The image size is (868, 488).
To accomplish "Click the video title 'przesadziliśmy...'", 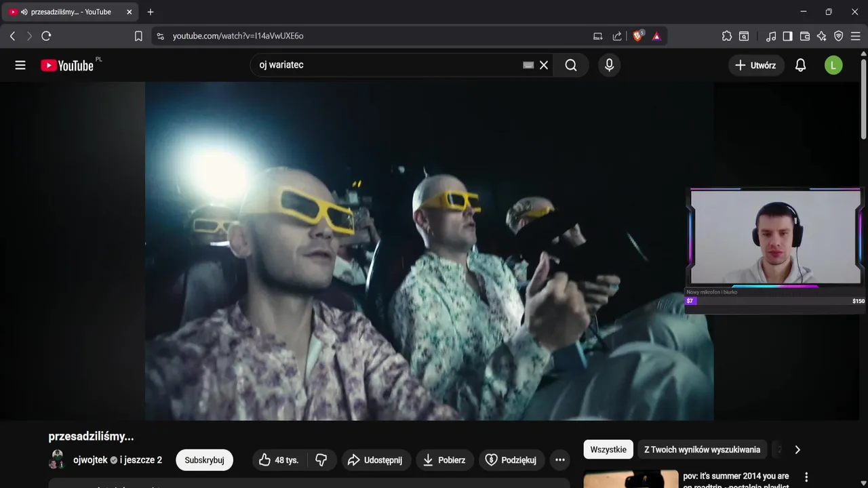I will click(x=91, y=436).
